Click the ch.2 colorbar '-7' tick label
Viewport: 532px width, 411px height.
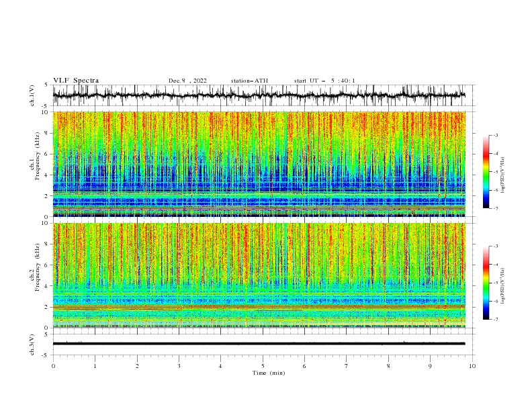click(496, 320)
